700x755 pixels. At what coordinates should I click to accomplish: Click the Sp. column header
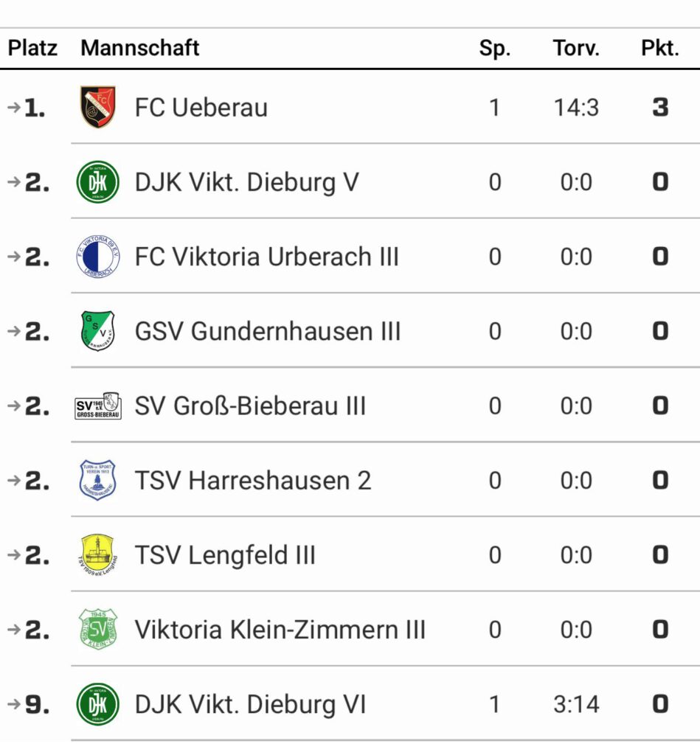coord(494,49)
